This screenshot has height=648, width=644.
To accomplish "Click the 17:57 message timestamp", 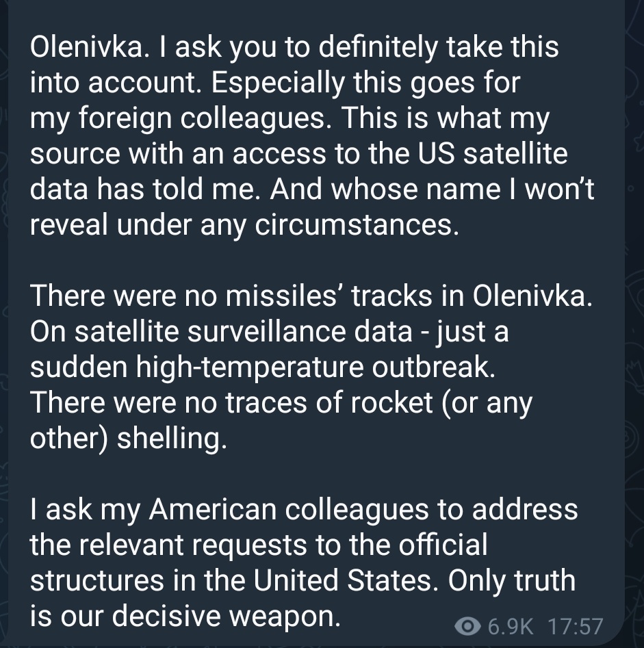I will point(576,626).
